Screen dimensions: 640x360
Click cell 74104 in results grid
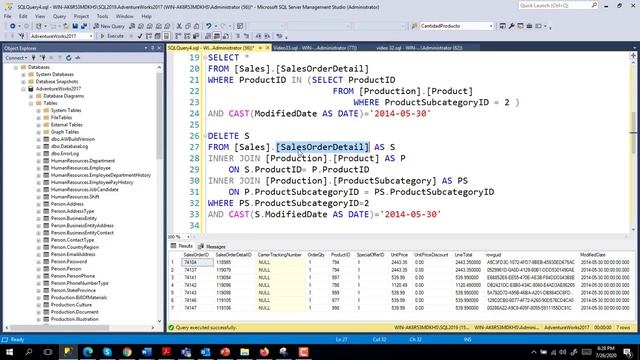197,262
